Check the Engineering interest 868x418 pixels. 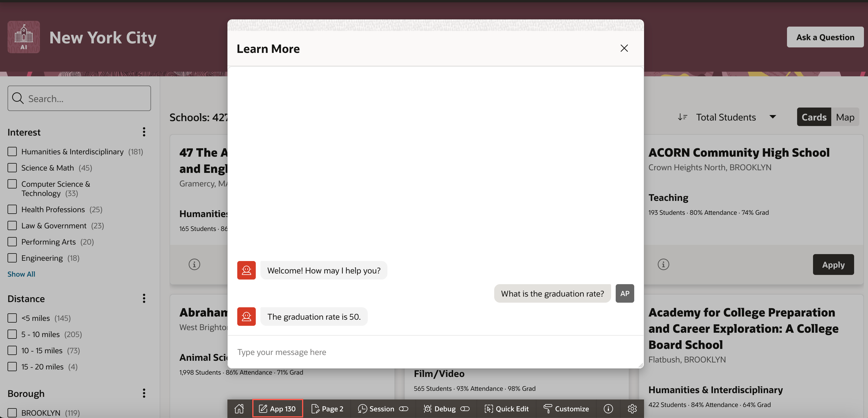tap(12, 258)
